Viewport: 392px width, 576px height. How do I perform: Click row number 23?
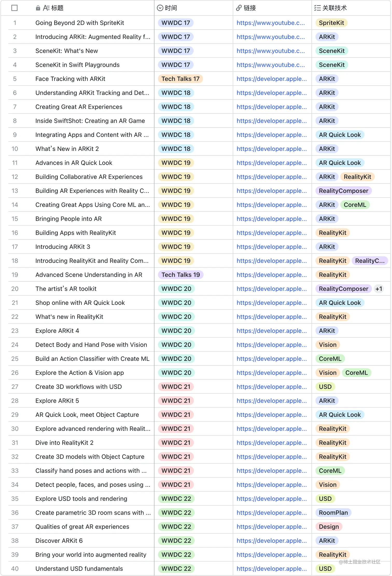15,331
